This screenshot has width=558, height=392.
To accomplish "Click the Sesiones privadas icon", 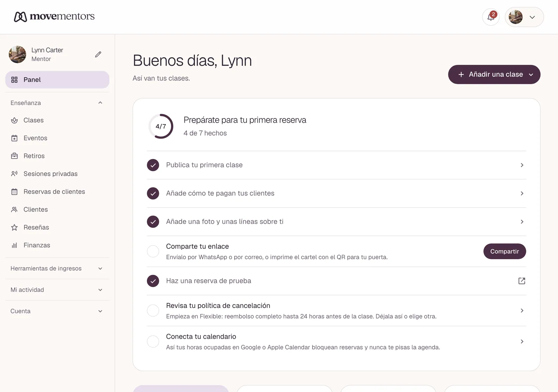I will (x=14, y=174).
